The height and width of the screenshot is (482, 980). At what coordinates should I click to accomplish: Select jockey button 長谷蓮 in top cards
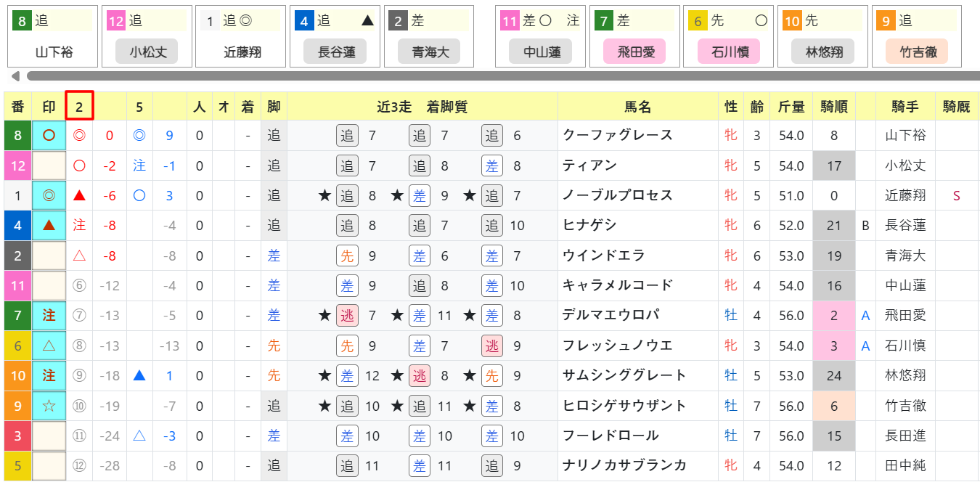tap(335, 52)
